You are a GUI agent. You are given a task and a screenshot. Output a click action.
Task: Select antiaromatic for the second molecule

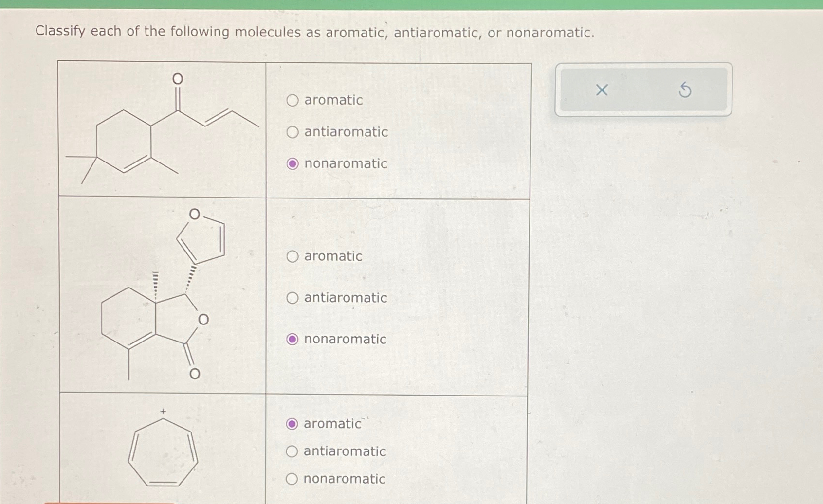[x=293, y=298]
